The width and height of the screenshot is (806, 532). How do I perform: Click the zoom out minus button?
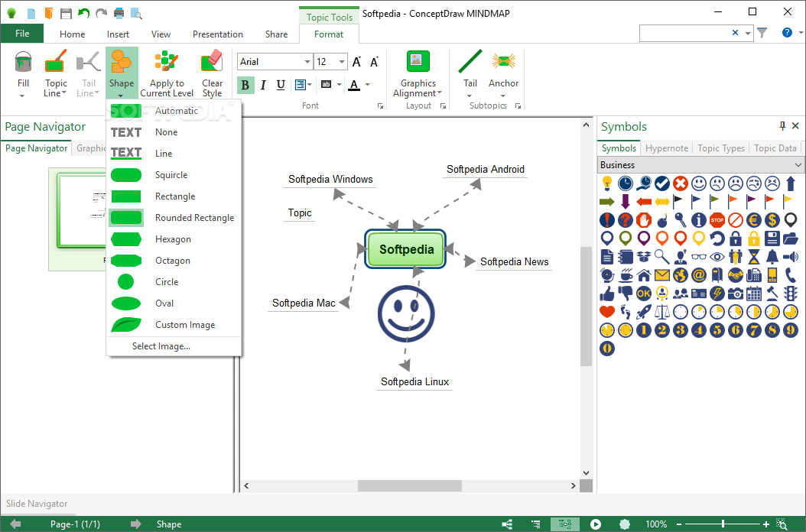pos(679,524)
